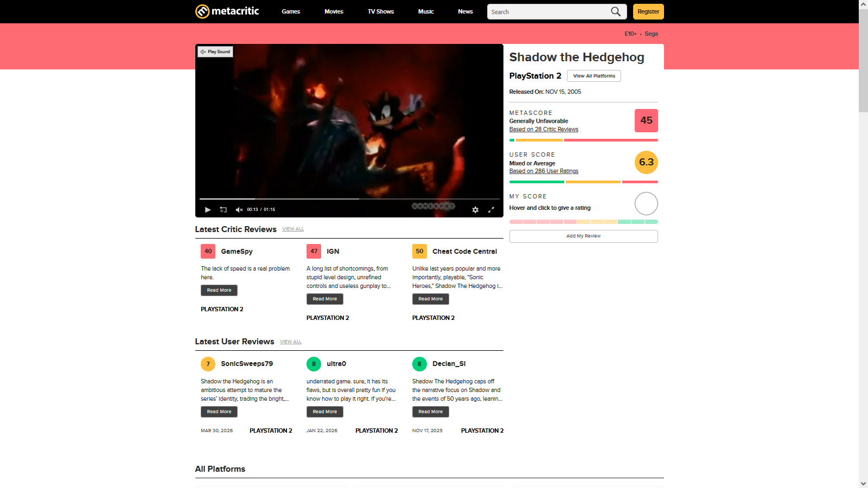Click the Metascore distribution bar
The image size is (868, 488).
[584, 140]
